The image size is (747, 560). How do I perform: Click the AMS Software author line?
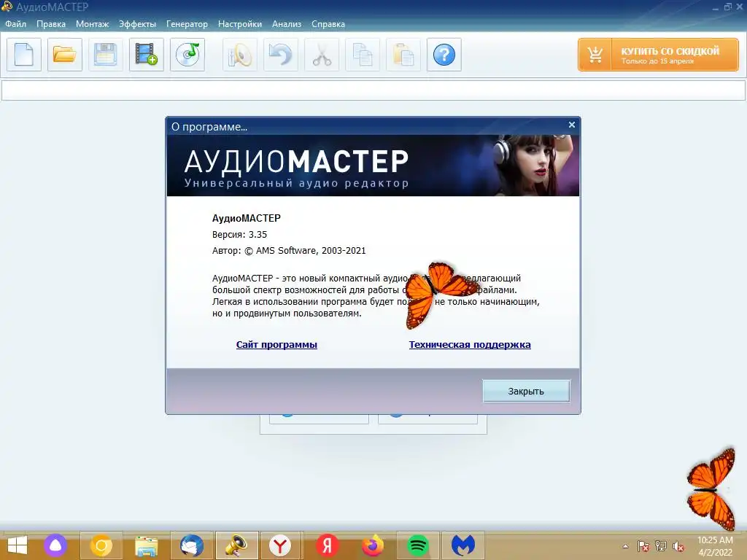289,251
